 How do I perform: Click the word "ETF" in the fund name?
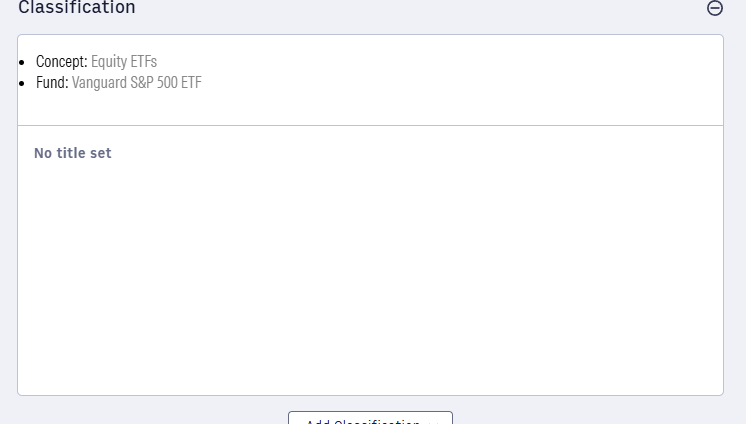tap(191, 82)
